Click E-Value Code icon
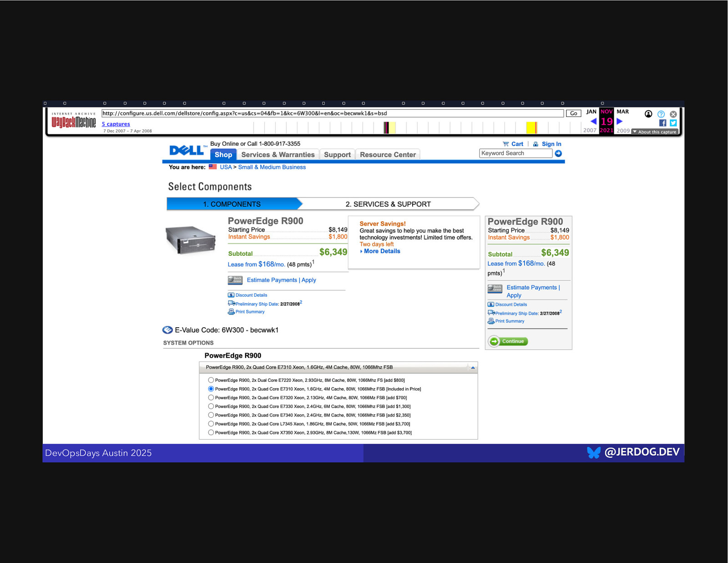Viewport: 728px width, 563px height. [x=167, y=330]
